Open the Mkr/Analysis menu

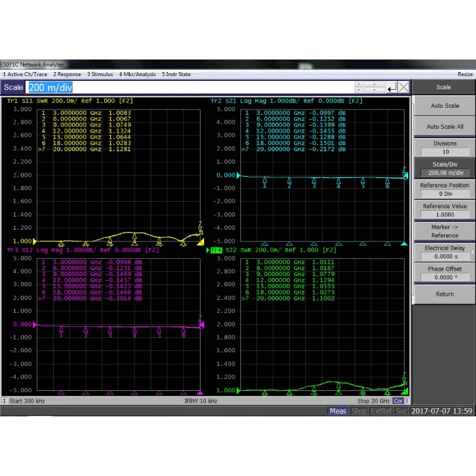(137, 74)
